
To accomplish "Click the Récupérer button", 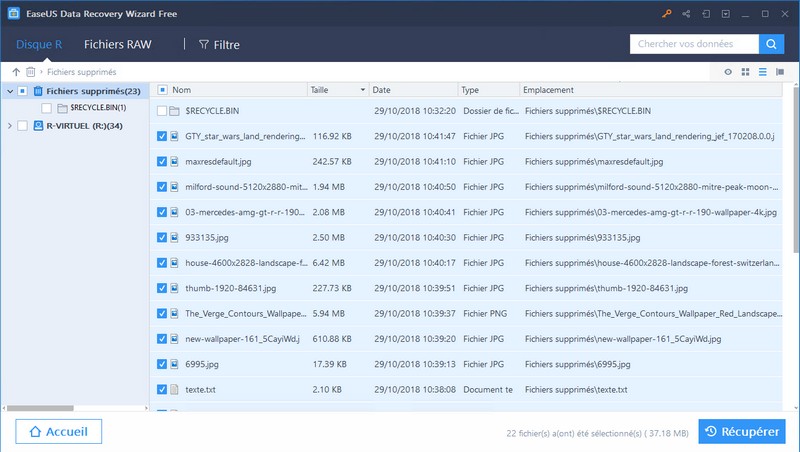I will 741,431.
